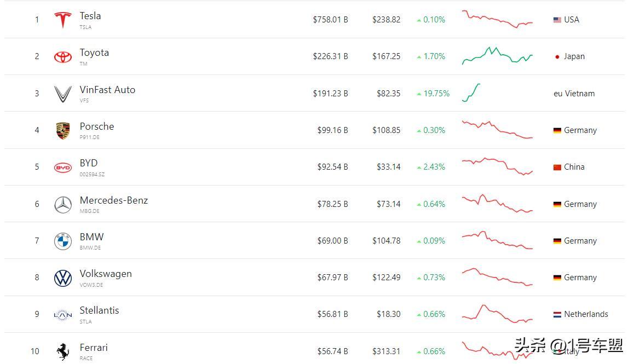Click Toyota's green price trend chart
Viewport: 634px width, 364px height.
tap(497, 56)
